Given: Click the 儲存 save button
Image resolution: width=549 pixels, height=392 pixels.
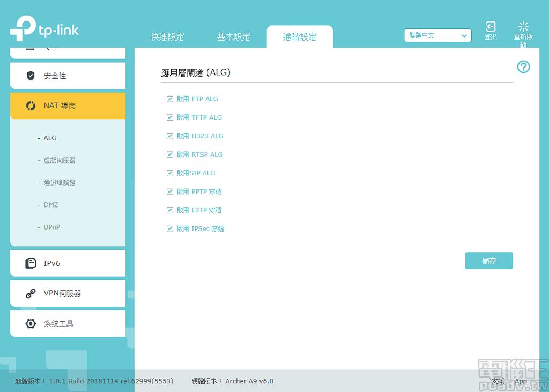Looking at the screenshot, I should coord(488,261).
